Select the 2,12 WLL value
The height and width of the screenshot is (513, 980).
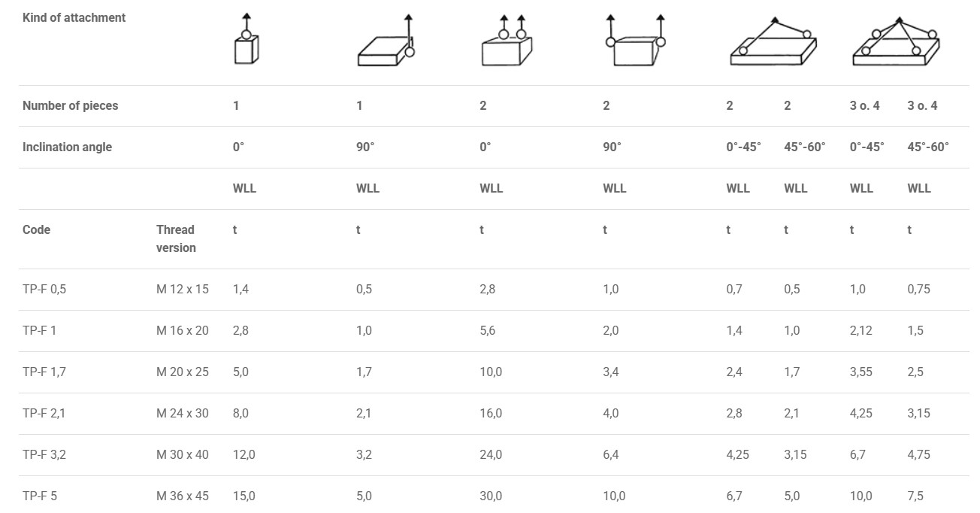click(861, 330)
